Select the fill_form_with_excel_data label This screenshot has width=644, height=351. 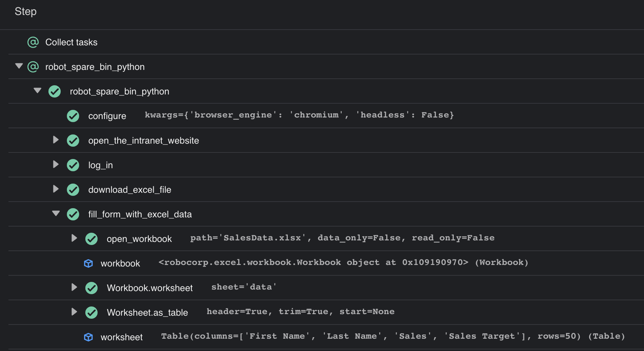pyautogui.click(x=140, y=214)
